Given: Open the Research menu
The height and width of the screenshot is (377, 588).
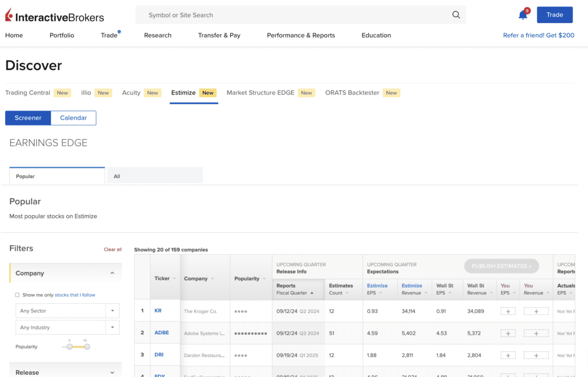Looking at the screenshot, I should [x=158, y=35].
